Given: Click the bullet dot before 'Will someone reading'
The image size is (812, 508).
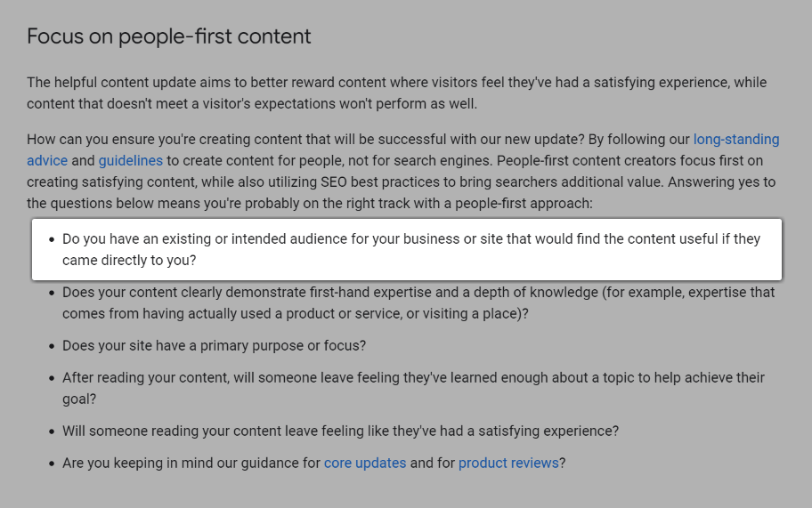Looking at the screenshot, I should (50, 431).
